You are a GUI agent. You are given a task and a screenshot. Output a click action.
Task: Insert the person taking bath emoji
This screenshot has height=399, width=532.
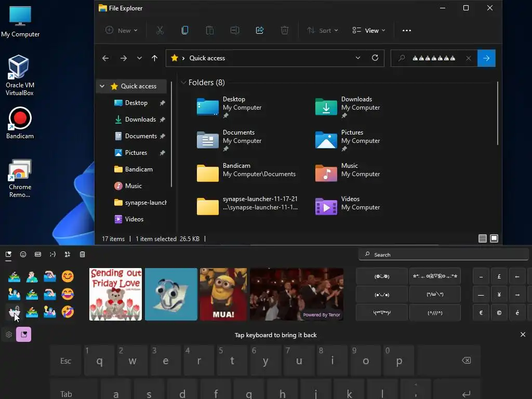point(14,312)
